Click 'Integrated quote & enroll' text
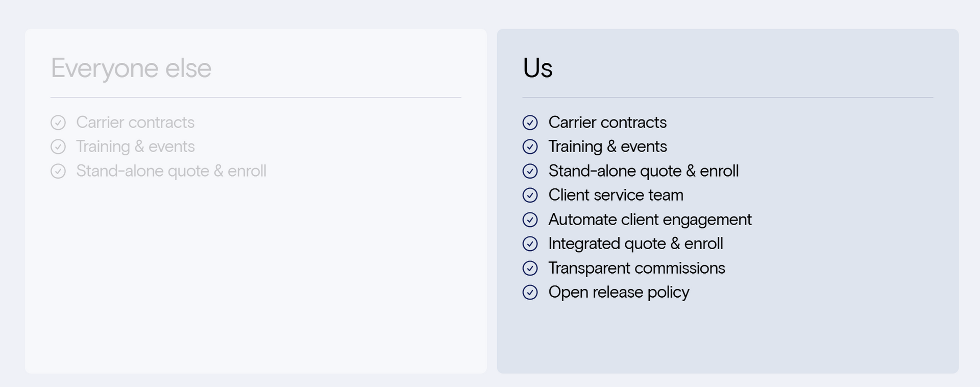Screen dimensions: 980x387 (635, 244)
